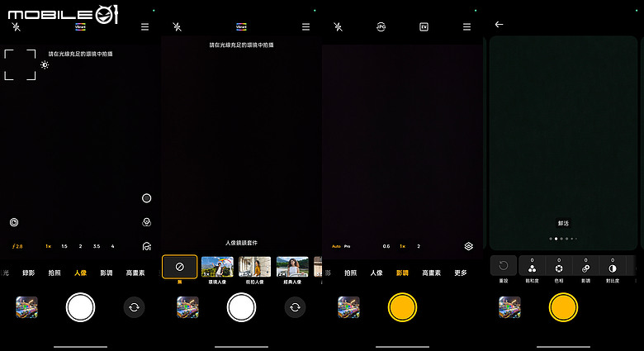Toggle the flash icon on the second camera screen

(x=177, y=27)
